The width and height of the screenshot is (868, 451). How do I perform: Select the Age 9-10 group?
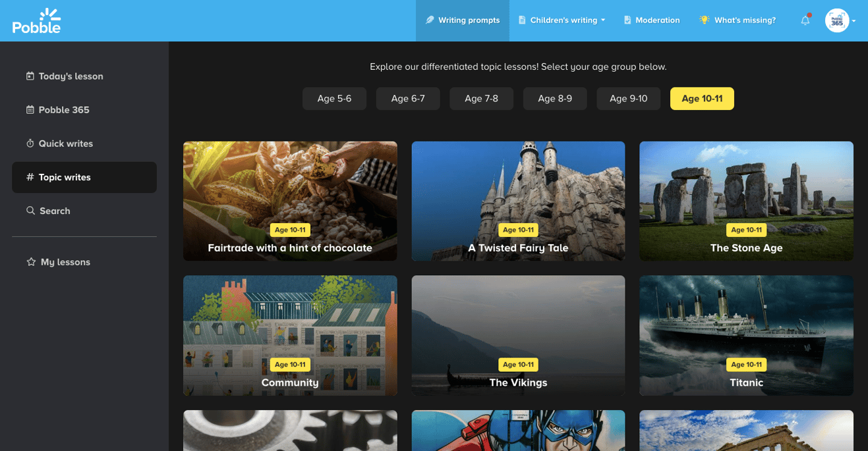[x=628, y=99]
